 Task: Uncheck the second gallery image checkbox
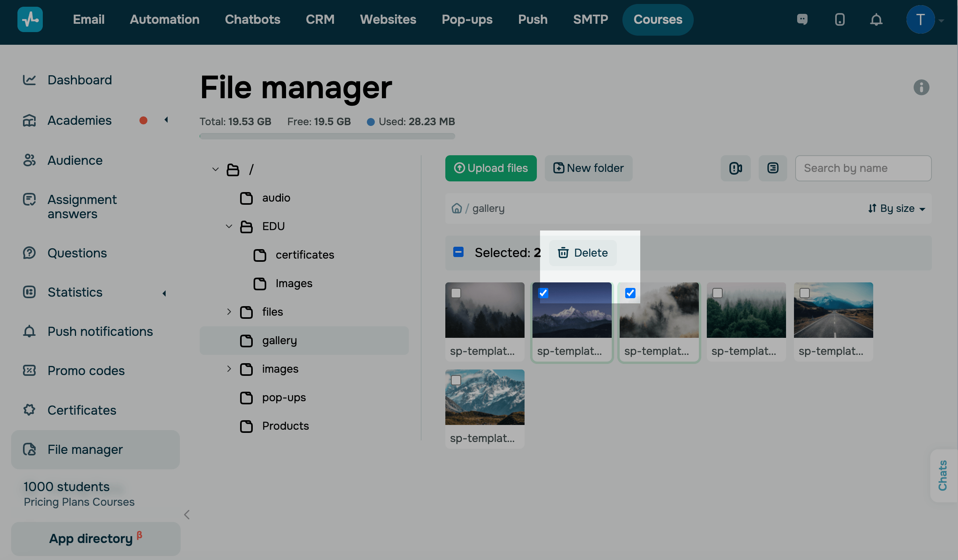(x=543, y=293)
